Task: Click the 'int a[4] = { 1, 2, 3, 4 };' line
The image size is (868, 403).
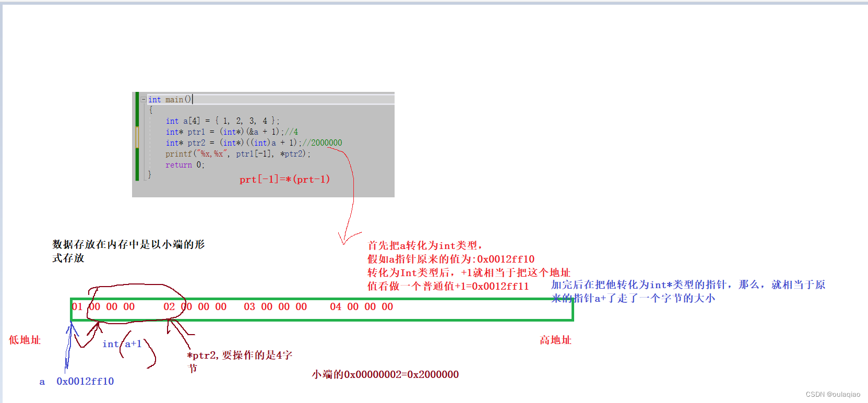Action: (x=222, y=121)
